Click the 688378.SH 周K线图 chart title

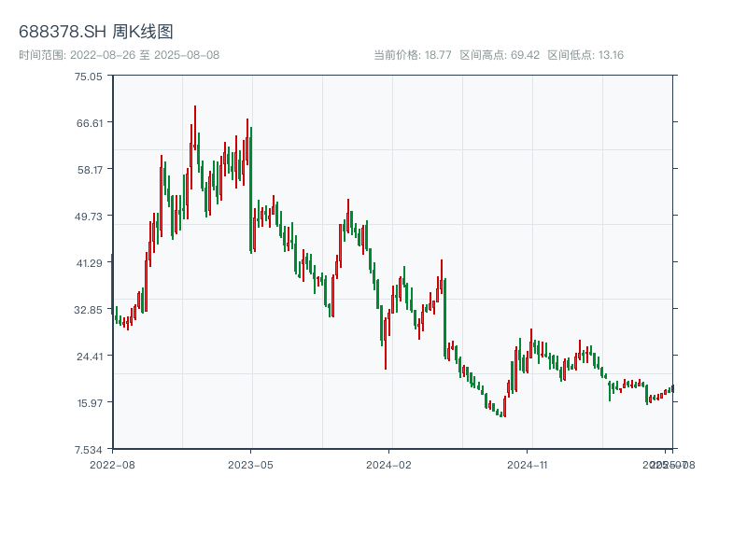tap(96, 32)
